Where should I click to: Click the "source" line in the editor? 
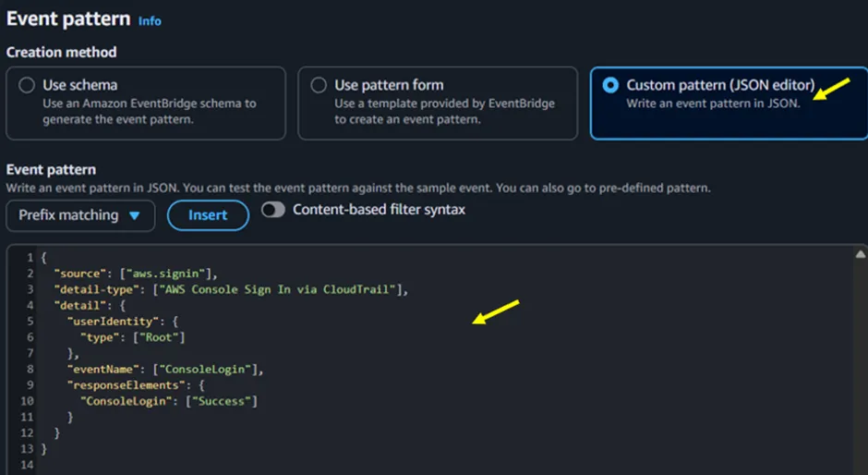point(136,274)
